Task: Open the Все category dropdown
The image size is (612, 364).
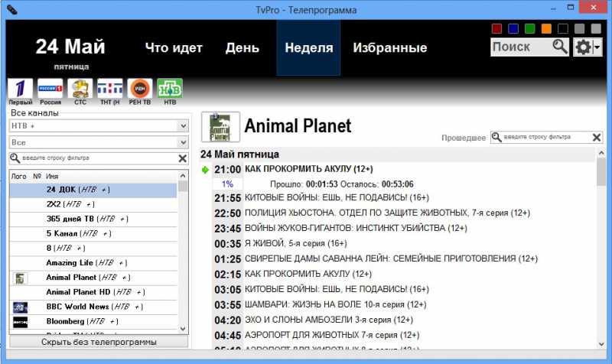Action: [99, 142]
